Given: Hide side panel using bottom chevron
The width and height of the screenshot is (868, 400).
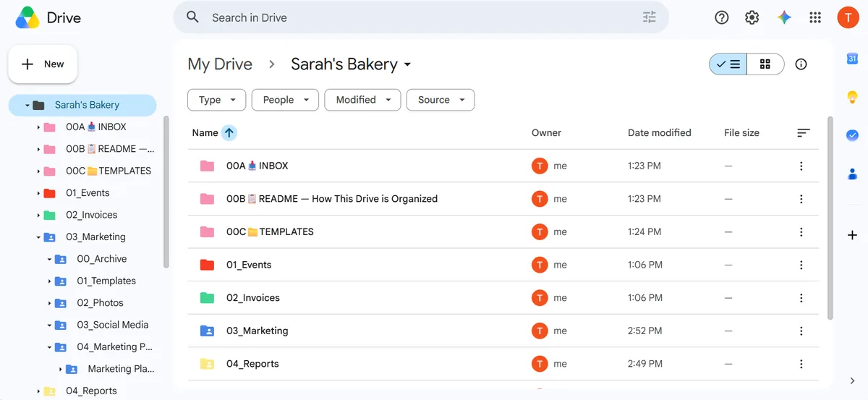Looking at the screenshot, I should pos(852,381).
